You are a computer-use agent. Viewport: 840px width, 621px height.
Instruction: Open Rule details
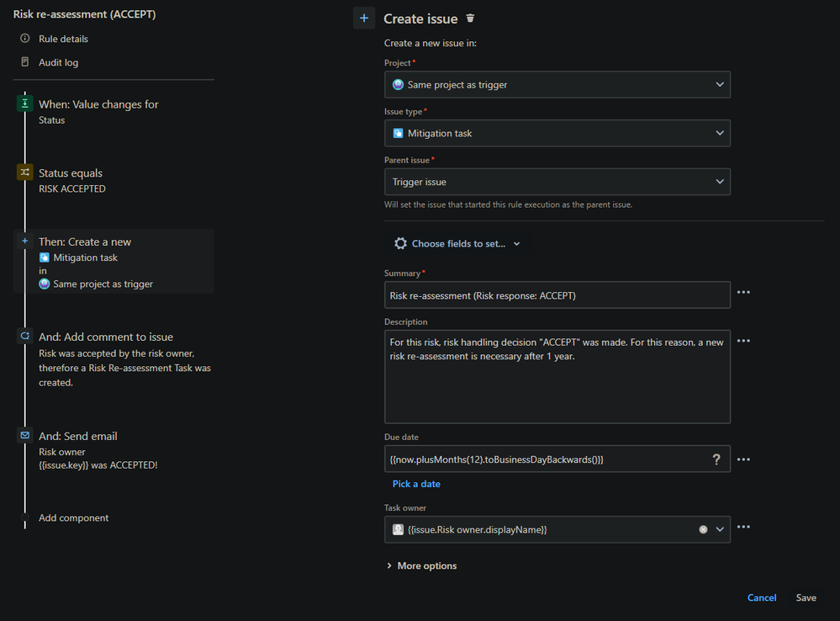point(63,39)
